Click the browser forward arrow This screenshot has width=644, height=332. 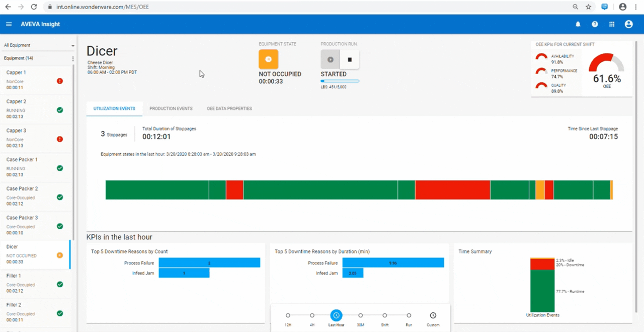pos(21,7)
